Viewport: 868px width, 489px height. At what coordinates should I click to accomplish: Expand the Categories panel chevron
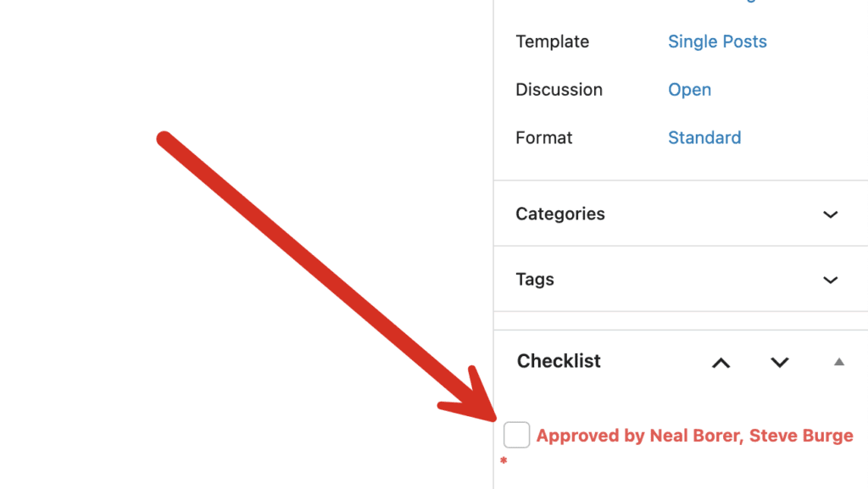(x=830, y=214)
